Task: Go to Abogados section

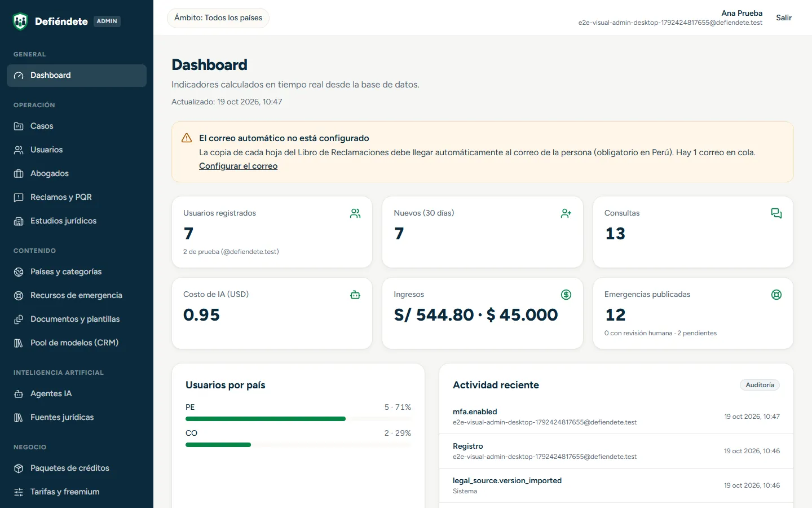Action: (x=77, y=174)
